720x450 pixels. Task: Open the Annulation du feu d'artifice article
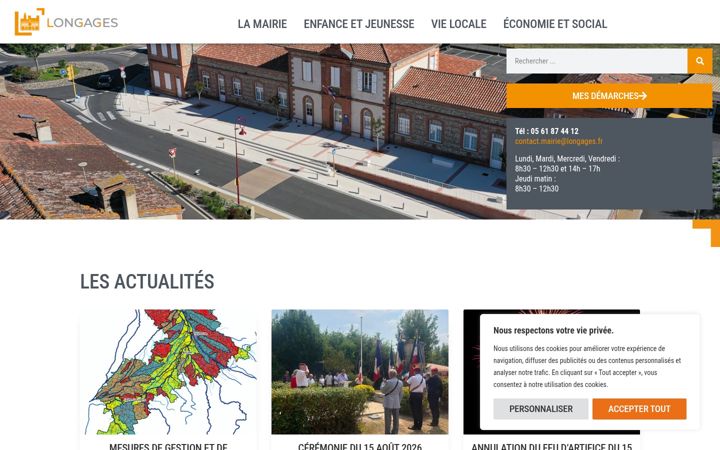551,446
